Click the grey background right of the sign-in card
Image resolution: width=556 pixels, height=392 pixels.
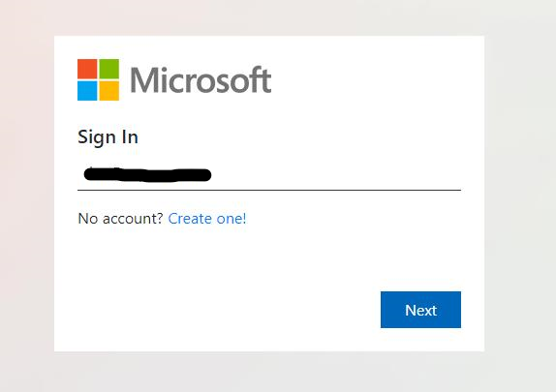tap(520, 195)
